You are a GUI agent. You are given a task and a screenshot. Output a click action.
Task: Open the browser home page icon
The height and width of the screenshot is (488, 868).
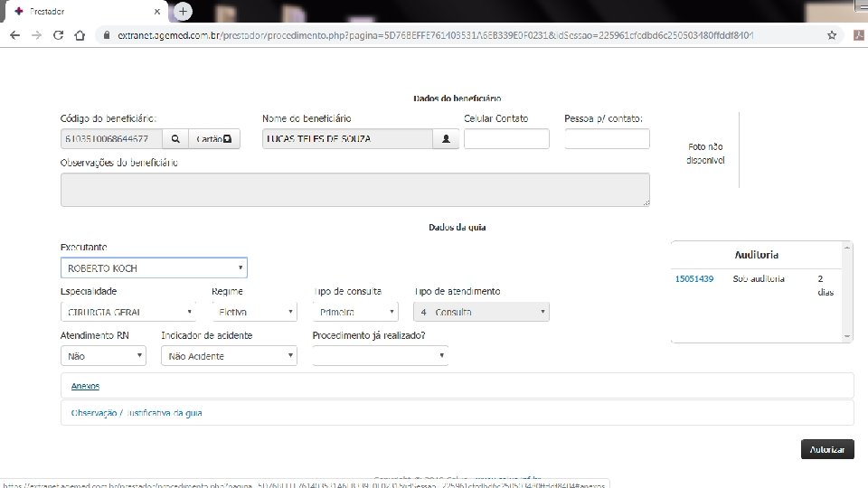(80, 35)
